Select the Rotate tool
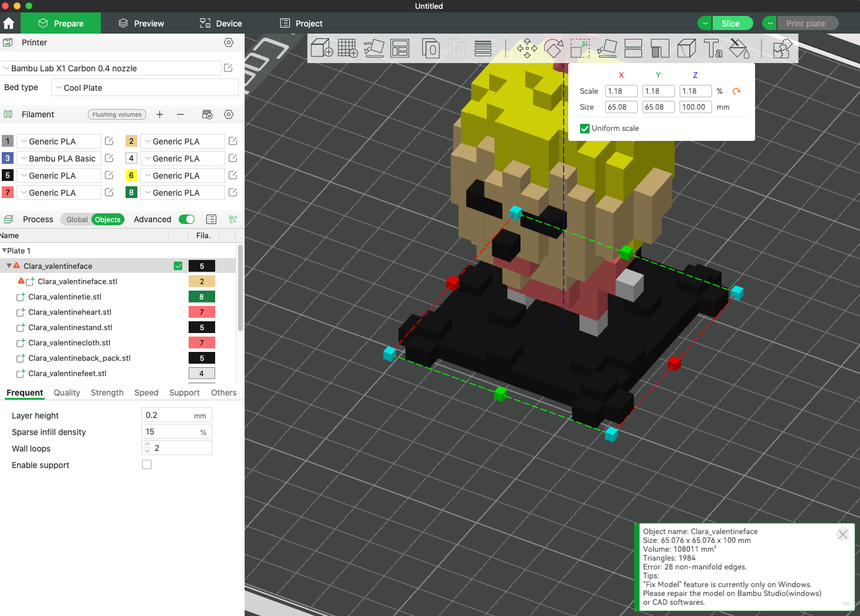The height and width of the screenshot is (616, 860). tap(553, 48)
